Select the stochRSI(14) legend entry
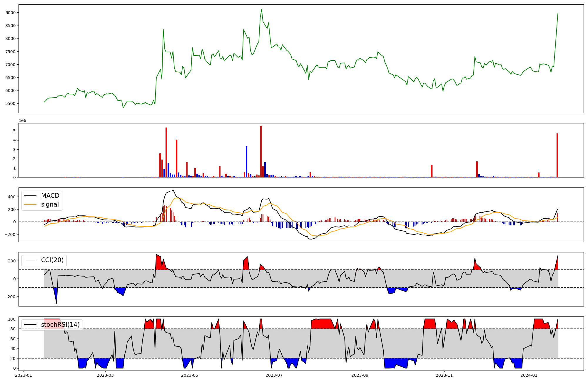 point(60,325)
